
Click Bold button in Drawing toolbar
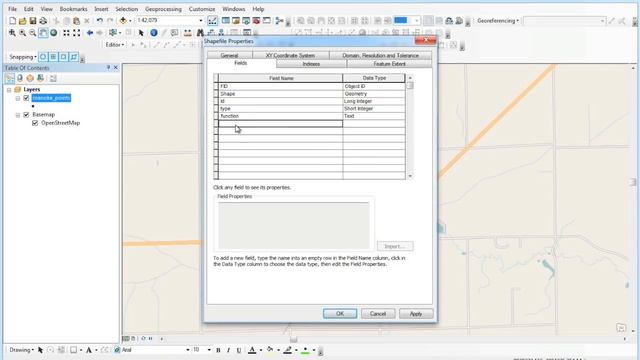(x=218, y=350)
